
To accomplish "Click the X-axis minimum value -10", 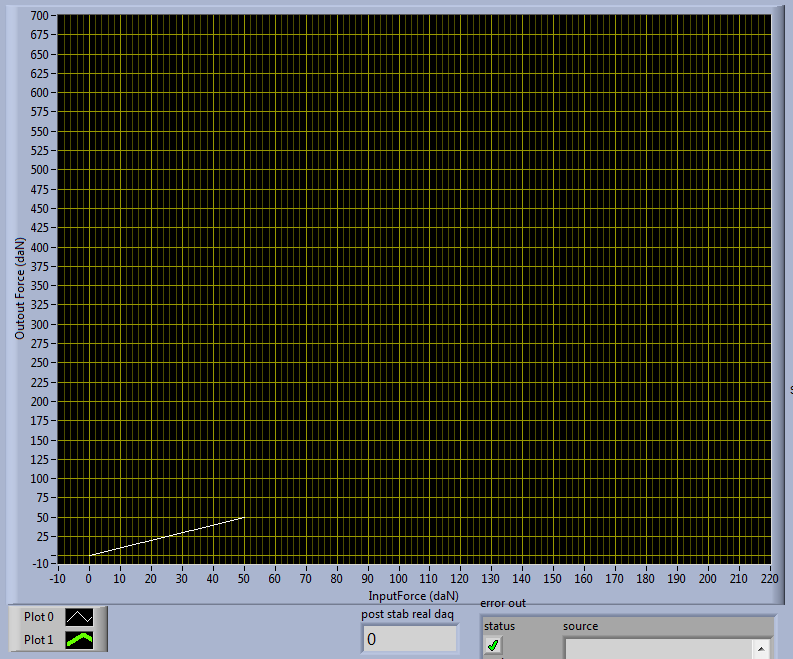I will click(x=57, y=577).
